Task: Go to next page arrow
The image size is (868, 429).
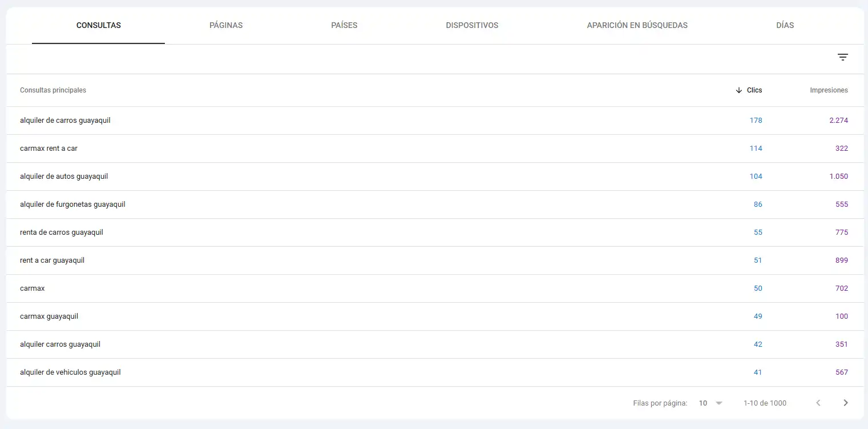Action: pyautogui.click(x=846, y=403)
